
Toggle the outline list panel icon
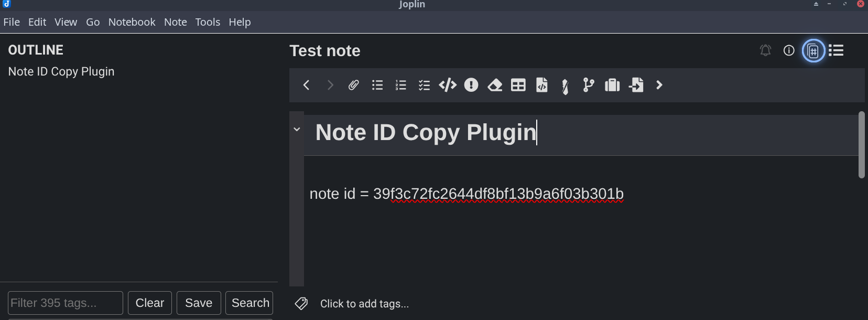[836, 50]
